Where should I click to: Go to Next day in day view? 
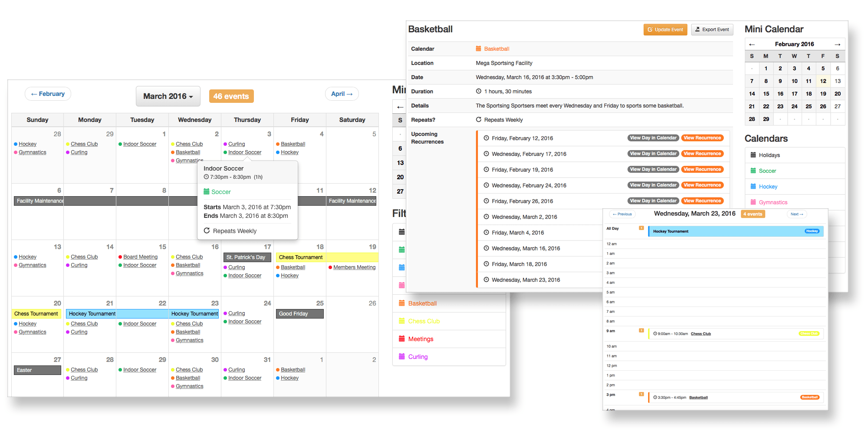[797, 214]
